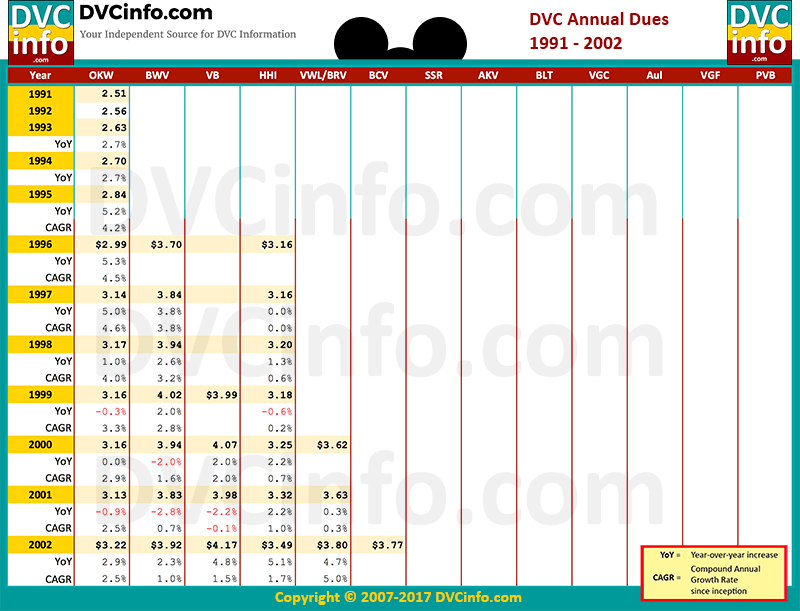Select the 2000 year row label
Image resolution: width=800 pixels, height=611 pixels.
tap(40, 444)
